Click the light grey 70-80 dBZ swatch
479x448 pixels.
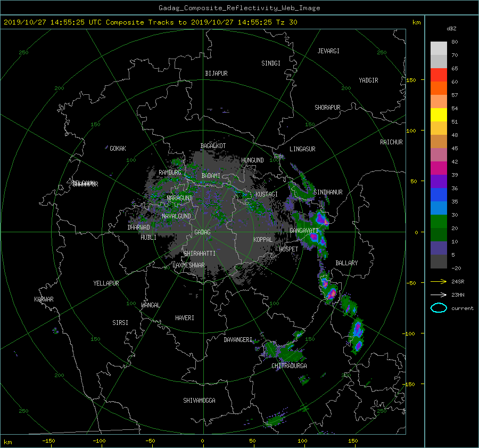click(x=439, y=48)
